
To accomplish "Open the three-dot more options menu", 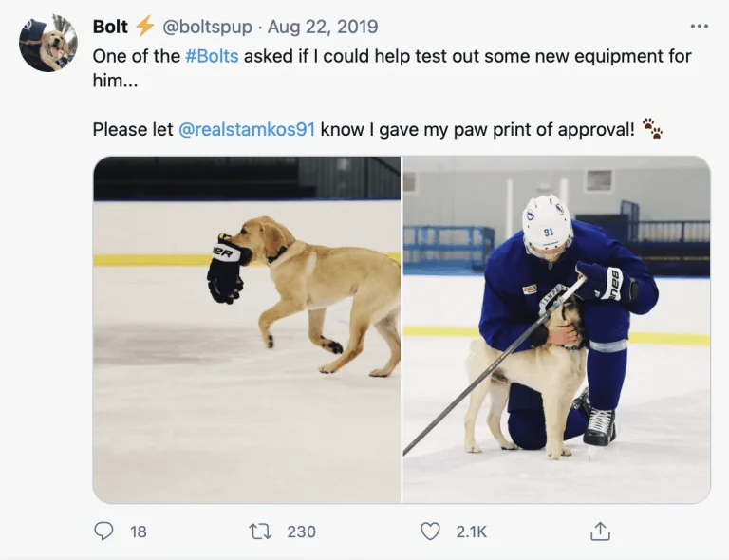I will pyautogui.click(x=700, y=27).
